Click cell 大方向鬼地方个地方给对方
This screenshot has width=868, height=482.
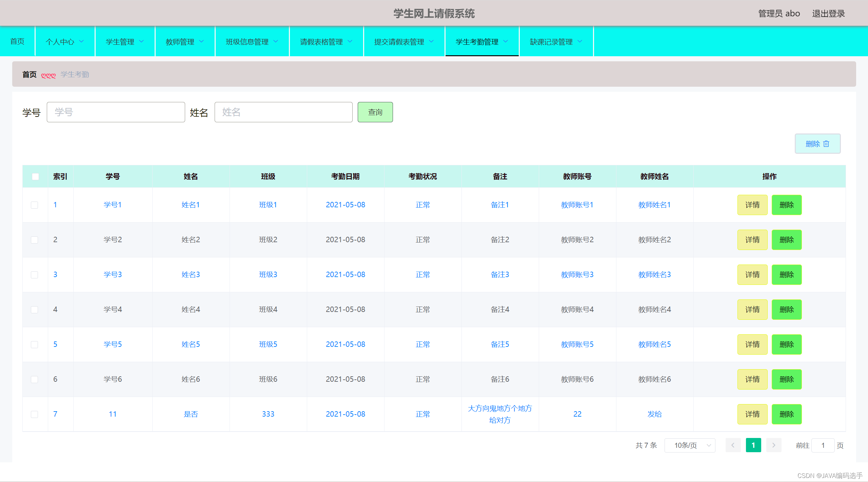tap(500, 414)
